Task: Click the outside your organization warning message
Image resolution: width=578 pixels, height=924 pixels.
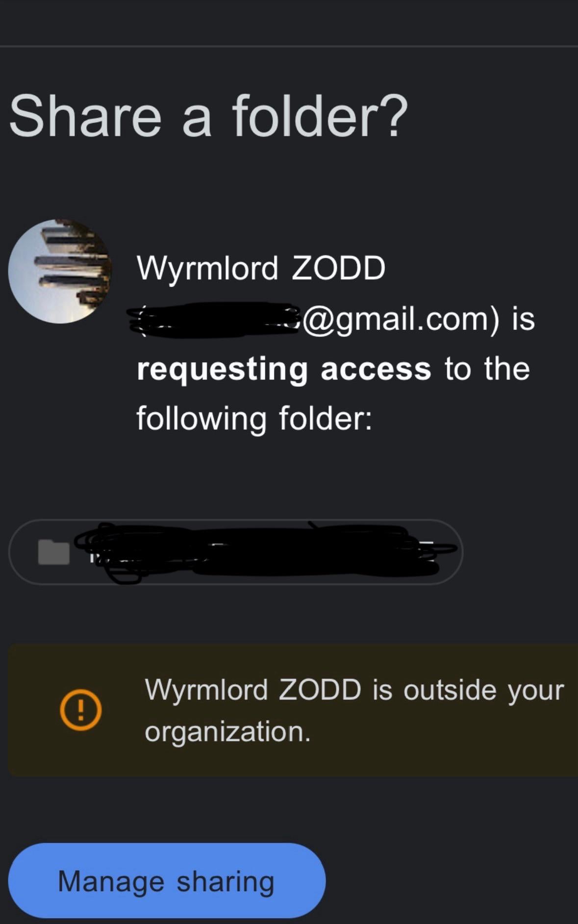Action: coord(354,710)
